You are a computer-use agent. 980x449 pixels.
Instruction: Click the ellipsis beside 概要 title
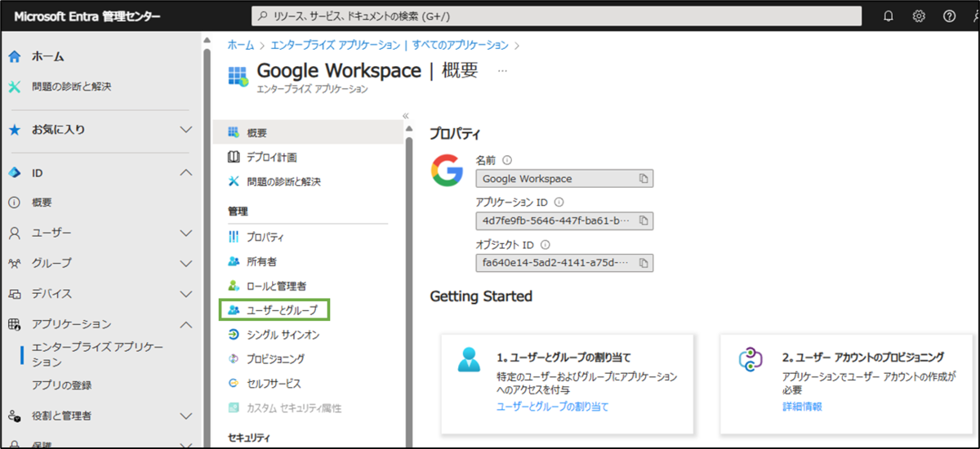502,71
